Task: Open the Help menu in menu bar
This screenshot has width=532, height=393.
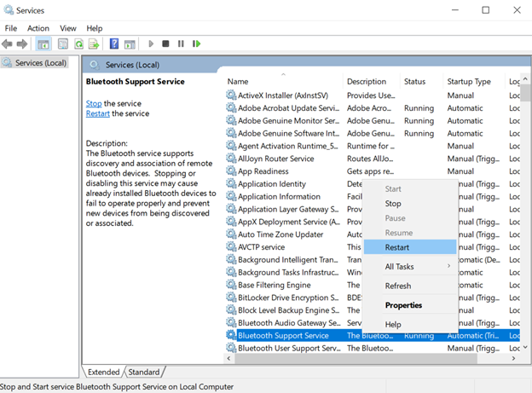Action: point(95,28)
